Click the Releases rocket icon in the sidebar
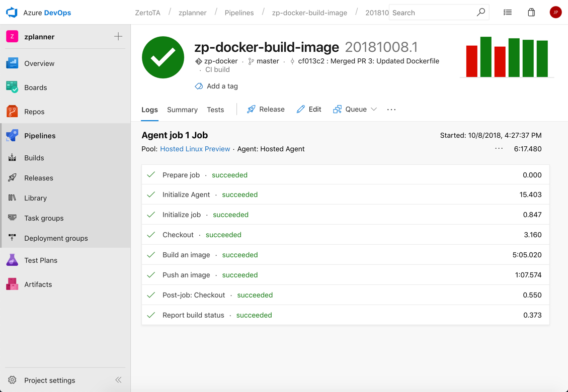Screen dimensions: 568x392 point(12,178)
